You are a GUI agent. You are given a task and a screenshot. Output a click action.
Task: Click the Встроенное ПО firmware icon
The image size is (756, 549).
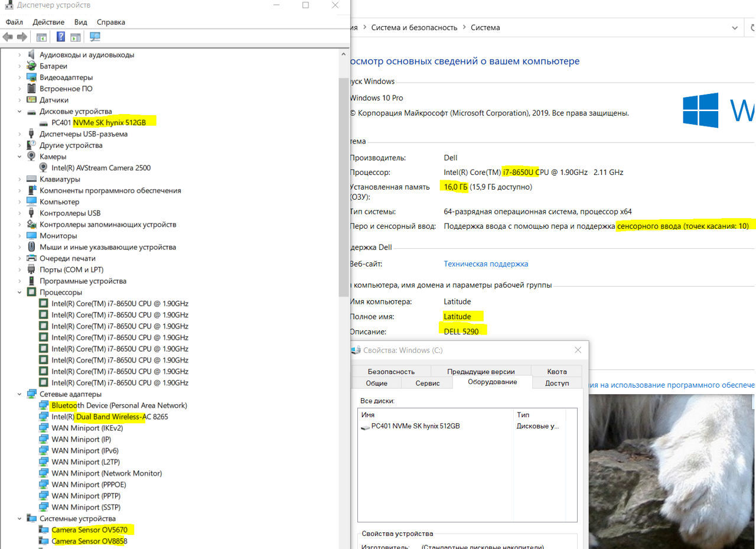[32, 89]
